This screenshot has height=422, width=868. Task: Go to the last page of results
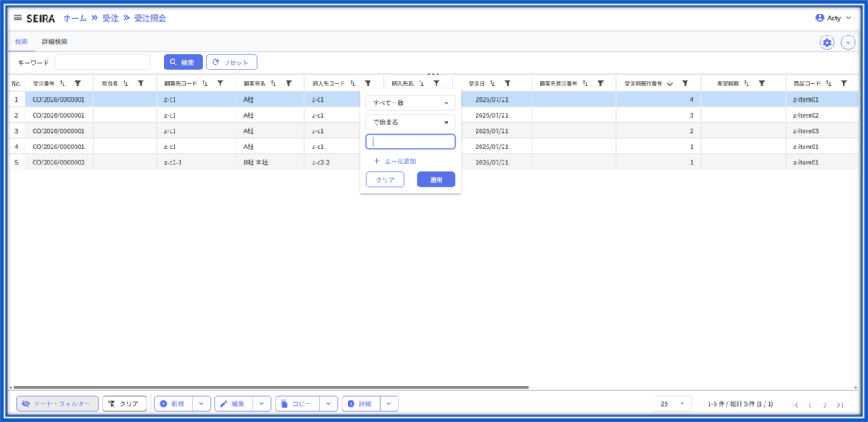coord(840,404)
